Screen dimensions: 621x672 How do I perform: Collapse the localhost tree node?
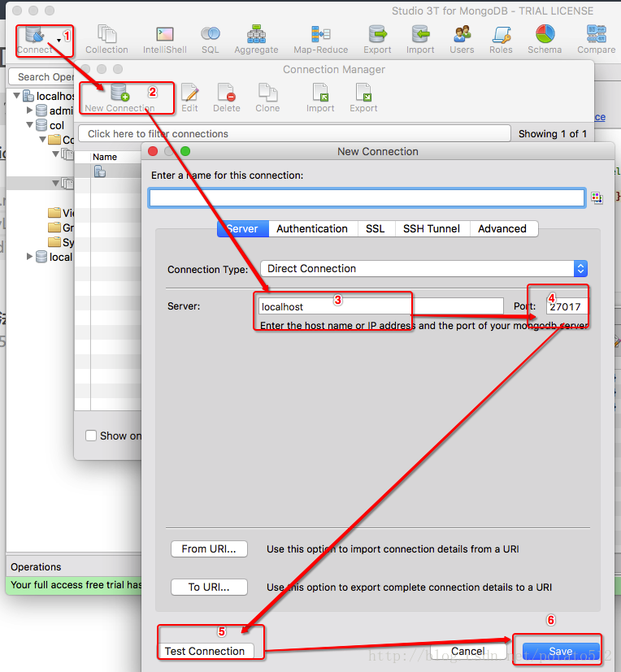click(17, 95)
